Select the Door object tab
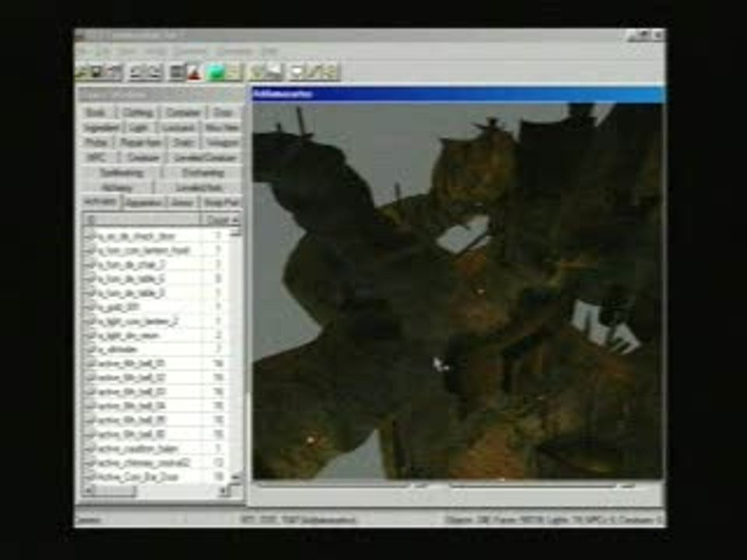Screen dimensions: 747x560 tap(223, 112)
